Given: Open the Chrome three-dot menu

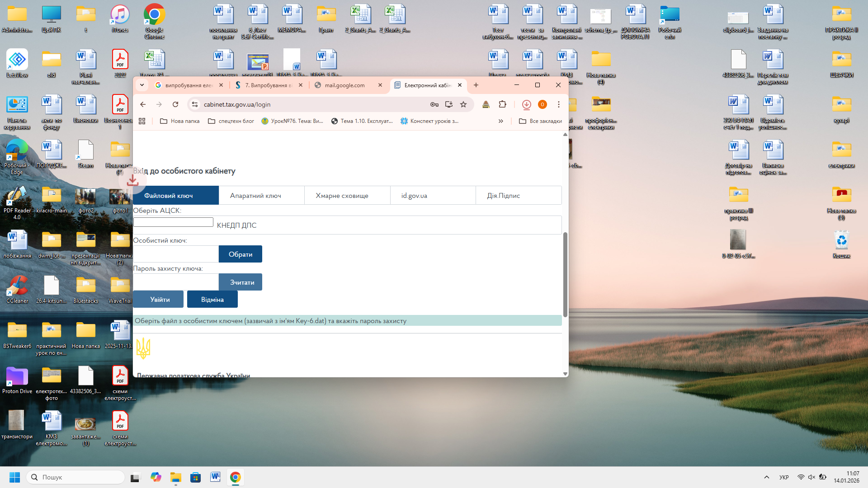Looking at the screenshot, I should [559, 104].
